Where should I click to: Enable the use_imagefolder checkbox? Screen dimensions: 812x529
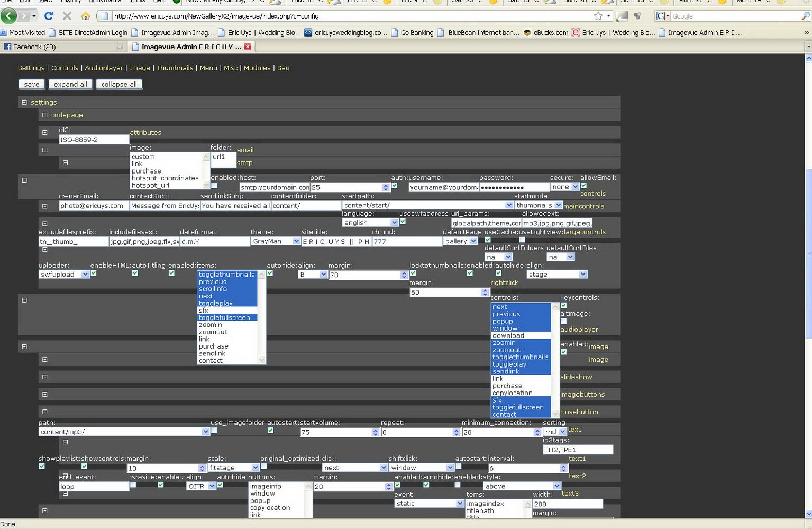coord(214,431)
